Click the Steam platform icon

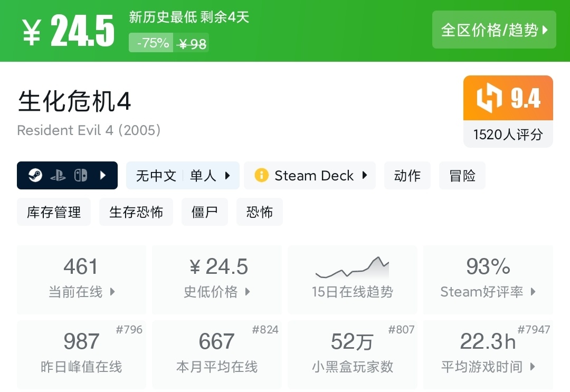[x=35, y=176]
